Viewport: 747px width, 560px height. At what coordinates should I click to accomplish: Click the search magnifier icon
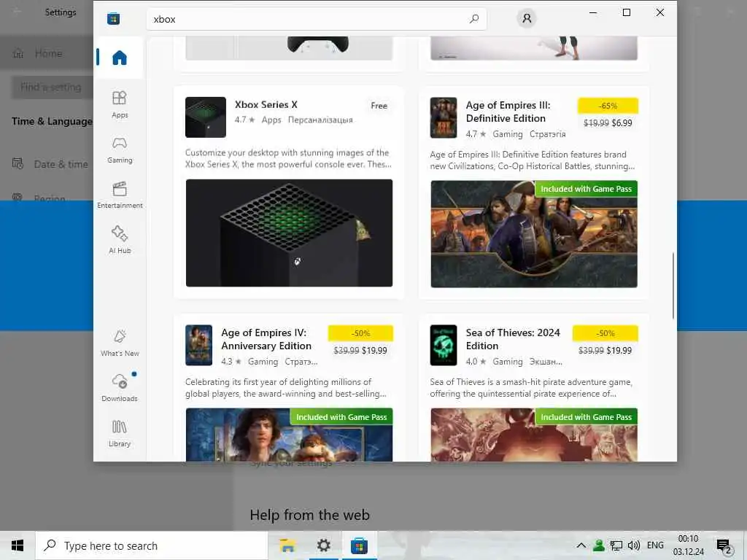[474, 19]
